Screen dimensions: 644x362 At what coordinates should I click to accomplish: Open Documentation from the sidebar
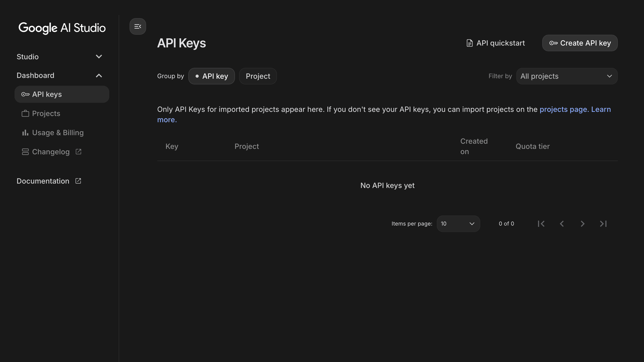point(43,181)
